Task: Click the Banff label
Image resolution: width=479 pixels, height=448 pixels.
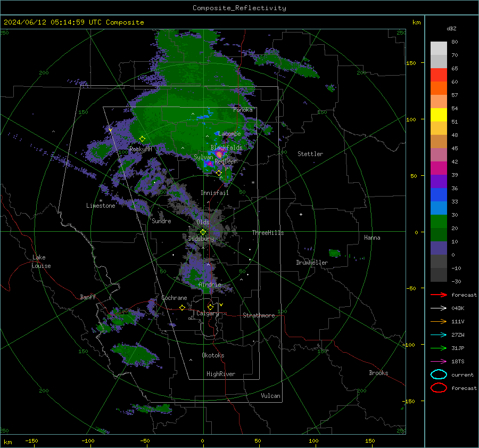Action: coord(88,297)
